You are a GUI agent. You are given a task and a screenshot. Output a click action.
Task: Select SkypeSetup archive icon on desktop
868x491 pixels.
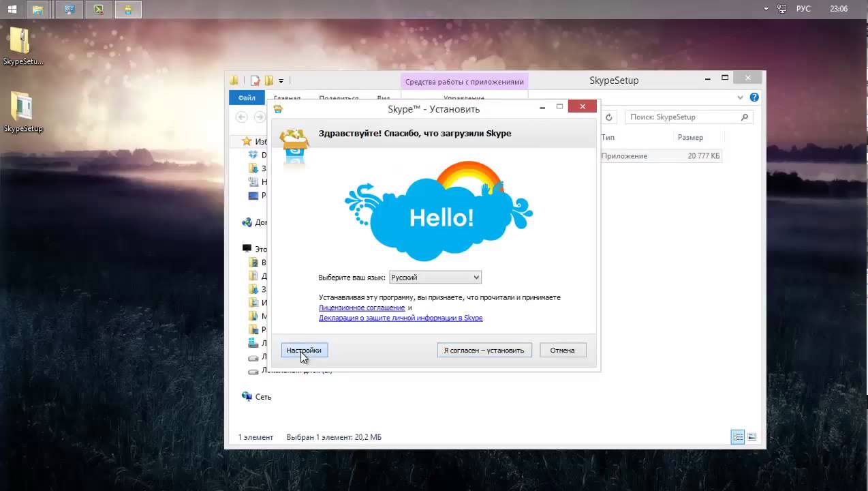(22, 46)
